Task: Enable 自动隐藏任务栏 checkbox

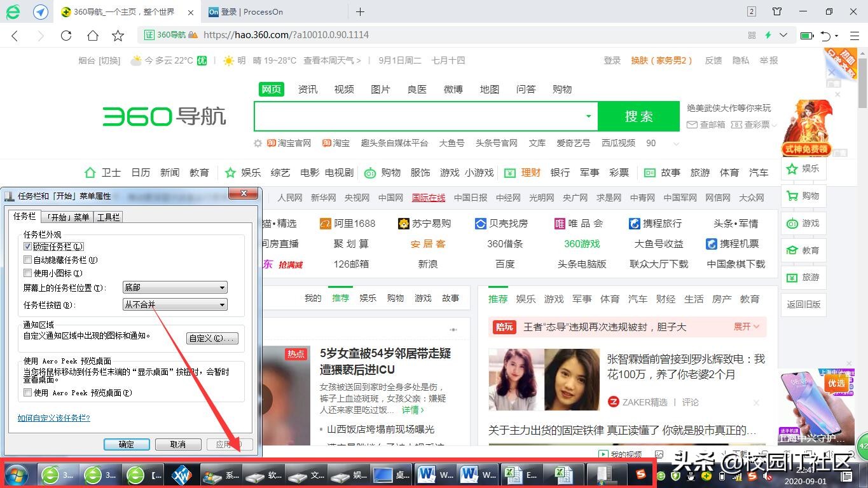Action: coord(27,260)
